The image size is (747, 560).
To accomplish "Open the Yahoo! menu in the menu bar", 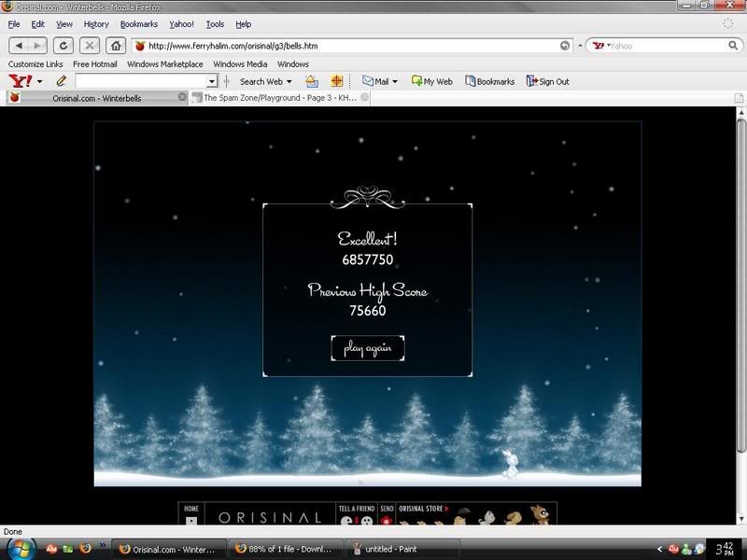I will click(x=181, y=24).
